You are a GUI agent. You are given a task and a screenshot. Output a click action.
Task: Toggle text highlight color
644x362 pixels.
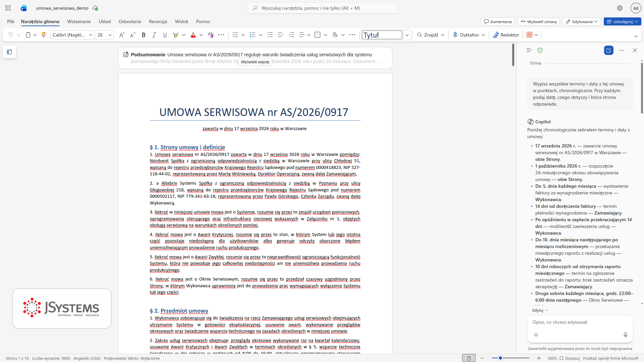(x=175, y=35)
